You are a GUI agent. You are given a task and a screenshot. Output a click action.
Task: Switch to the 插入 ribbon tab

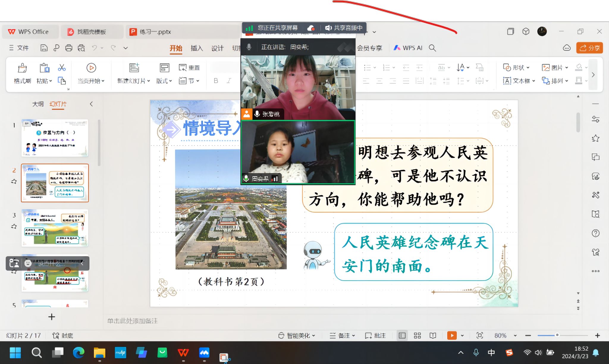coord(197,48)
